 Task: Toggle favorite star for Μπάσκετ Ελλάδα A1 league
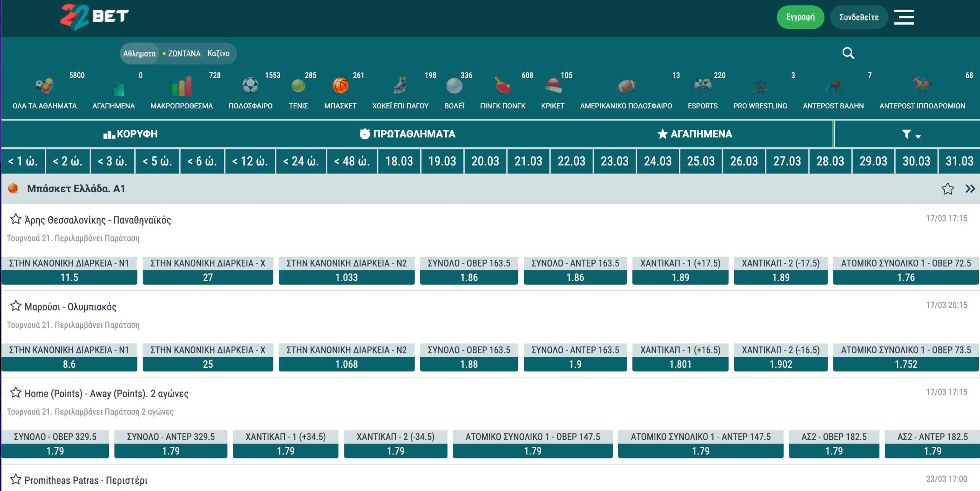(947, 189)
